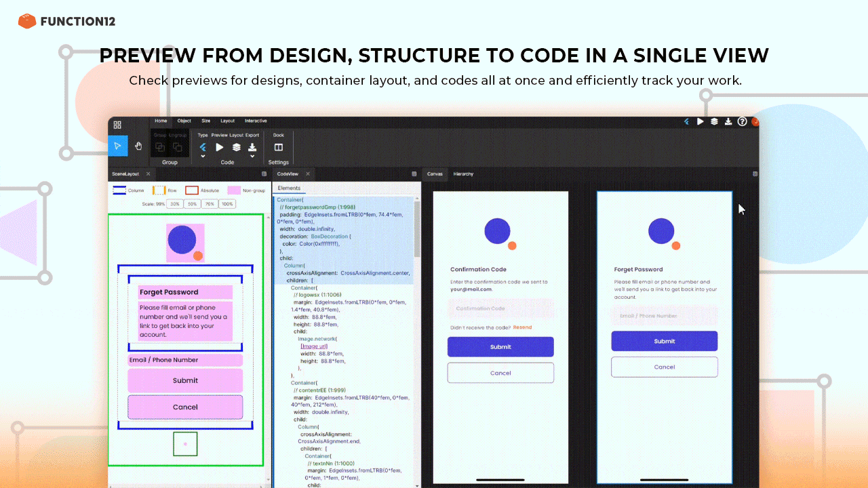Open the help question mark icon

coord(742,121)
